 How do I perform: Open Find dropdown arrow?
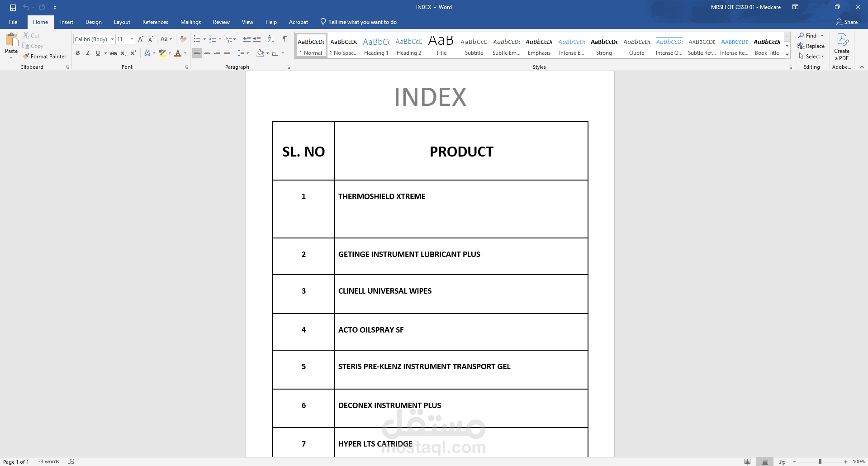pyautogui.click(x=822, y=36)
